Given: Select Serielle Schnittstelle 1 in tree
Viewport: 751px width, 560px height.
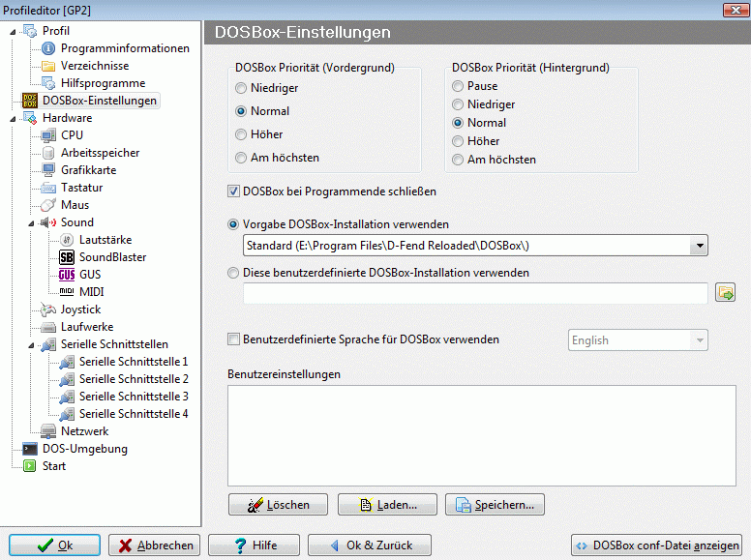Looking at the screenshot, I should click(x=134, y=362).
